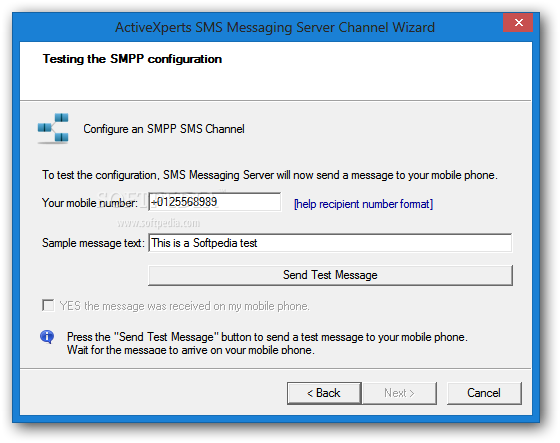This screenshot has height=443, width=560.
Task: Click the 'Your mobile number:' label
Action: click(x=90, y=203)
